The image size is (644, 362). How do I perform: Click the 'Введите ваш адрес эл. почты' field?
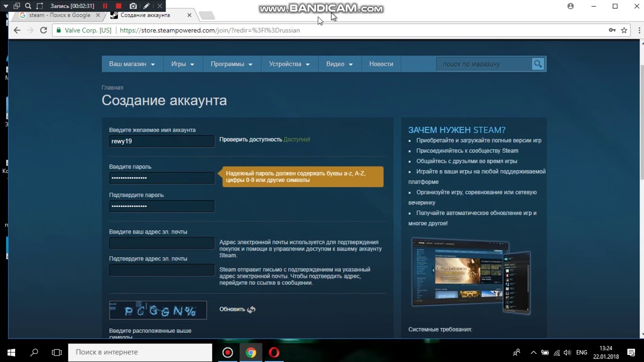click(162, 243)
